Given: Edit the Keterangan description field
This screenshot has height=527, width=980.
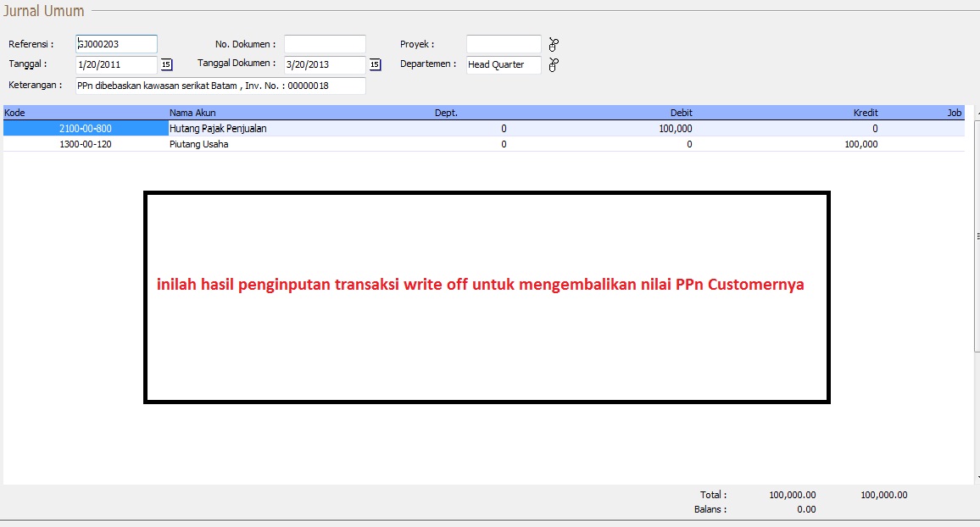Looking at the screenshot, I should coord(220,86).
